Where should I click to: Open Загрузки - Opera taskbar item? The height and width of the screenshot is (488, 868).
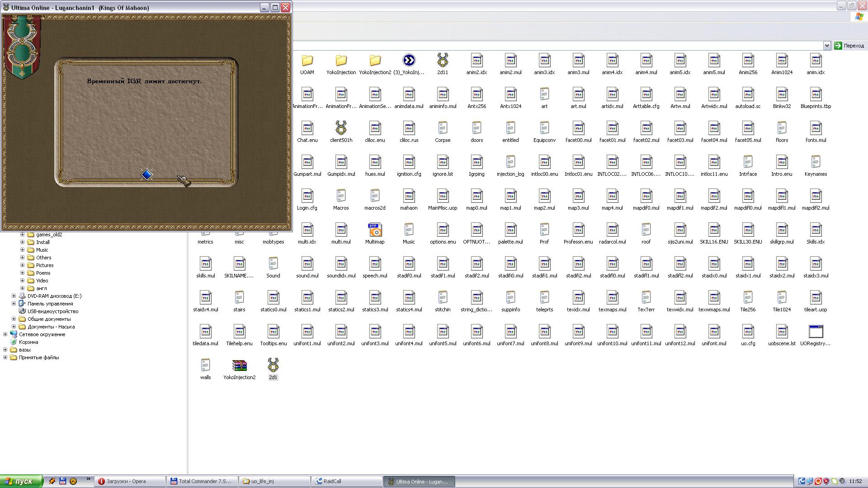(129, 481)
